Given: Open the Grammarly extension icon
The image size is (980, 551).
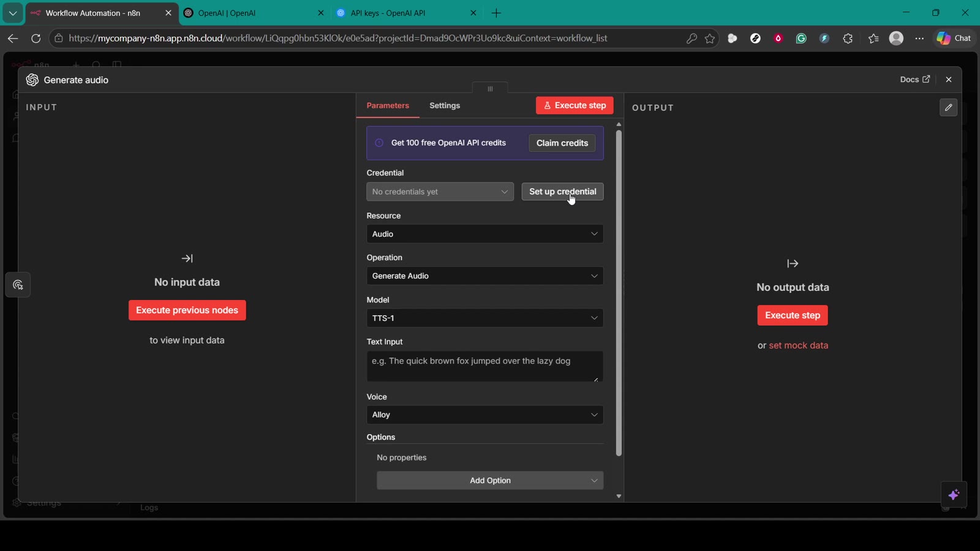Looking at the screenshot, I should tap(801, 39).
